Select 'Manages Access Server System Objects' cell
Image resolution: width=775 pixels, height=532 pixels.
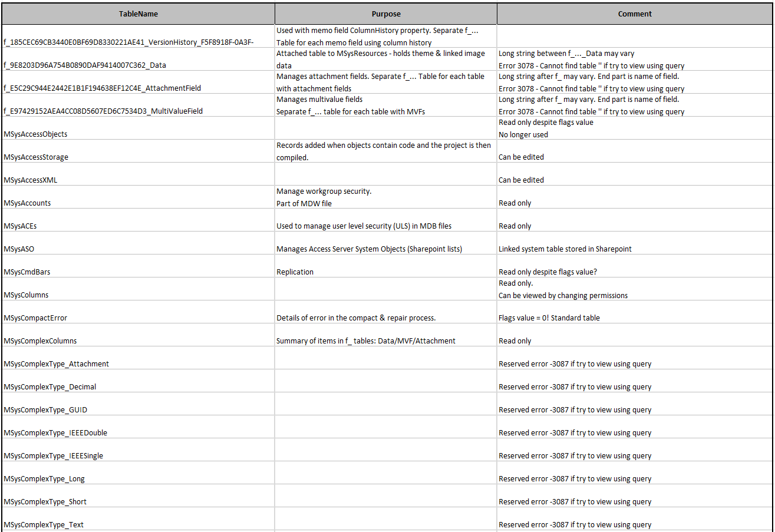386,243
